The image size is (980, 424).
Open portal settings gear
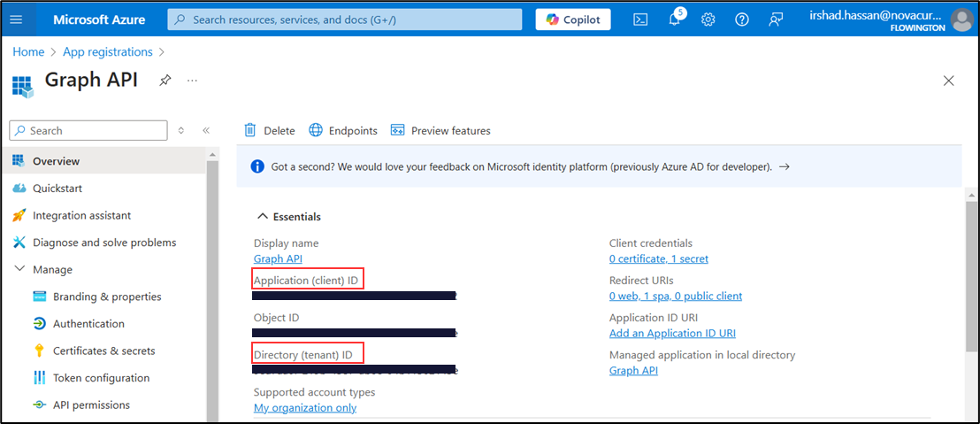708,19
